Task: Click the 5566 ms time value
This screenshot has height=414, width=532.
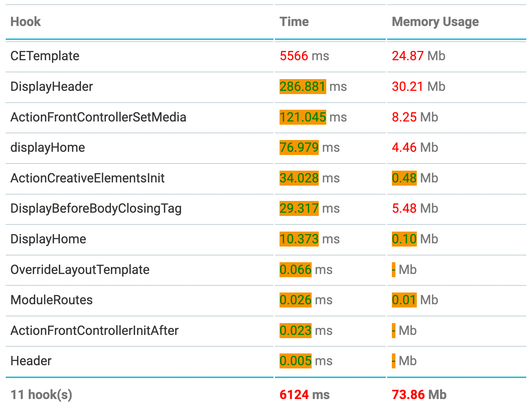Action: pyautogui.click(x=304, y=56)
